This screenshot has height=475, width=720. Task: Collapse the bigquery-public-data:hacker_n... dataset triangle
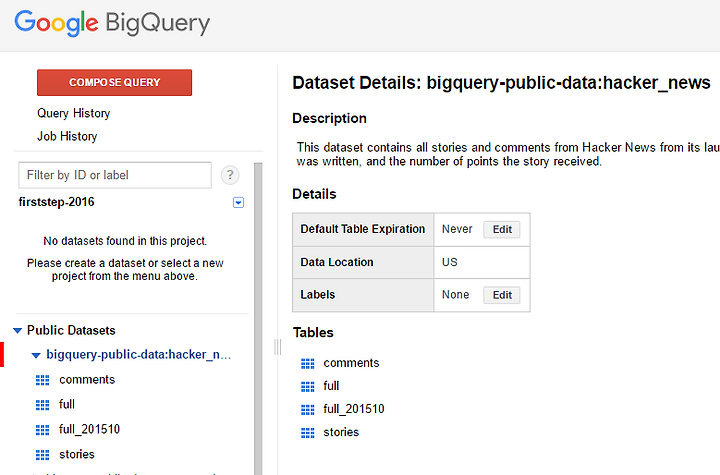pyautogui.click(x=36, y=355)
